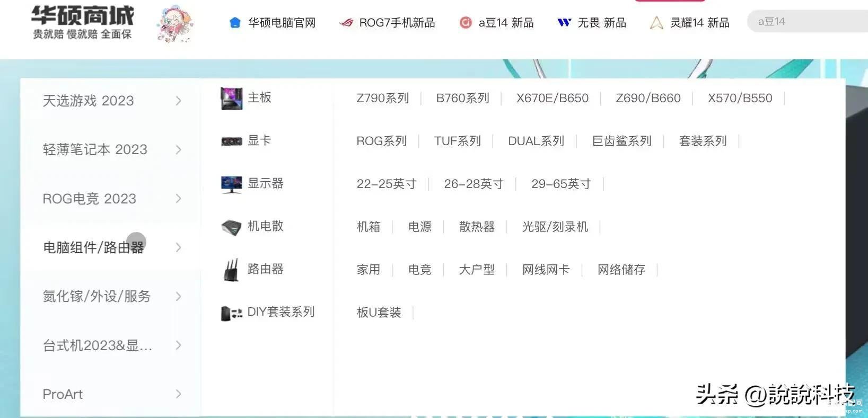
Task: Go to the 散热器 link
Action: click(x=477, y=227)
